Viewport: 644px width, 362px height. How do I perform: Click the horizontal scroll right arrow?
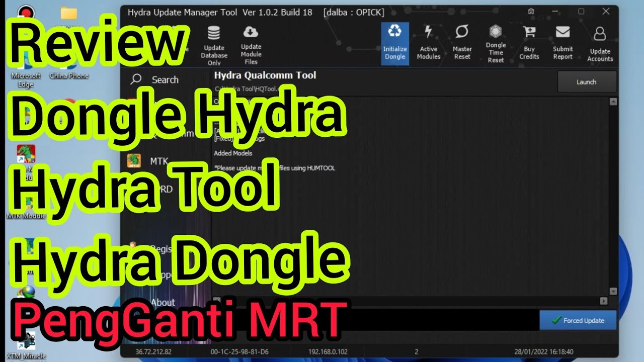click(604, 301)
